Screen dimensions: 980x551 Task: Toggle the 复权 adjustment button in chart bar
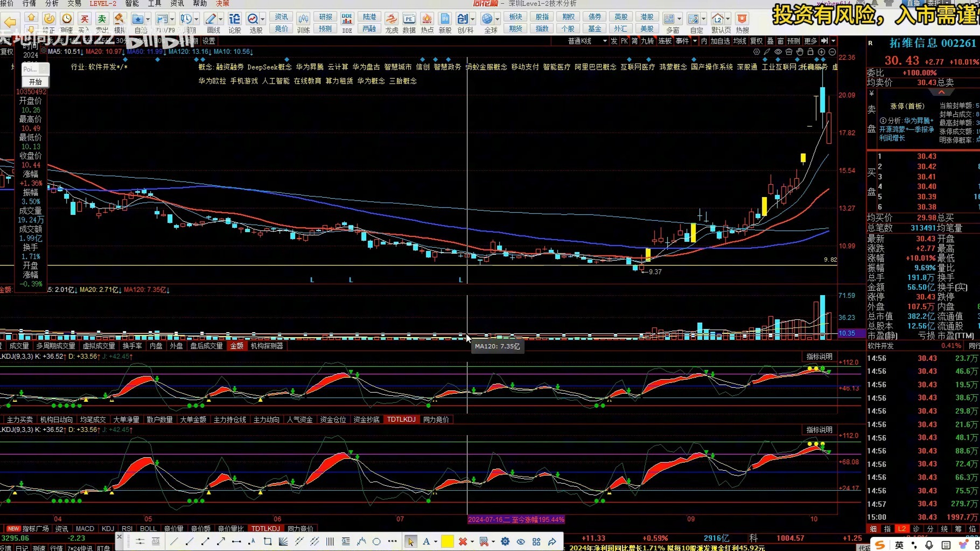757,41
